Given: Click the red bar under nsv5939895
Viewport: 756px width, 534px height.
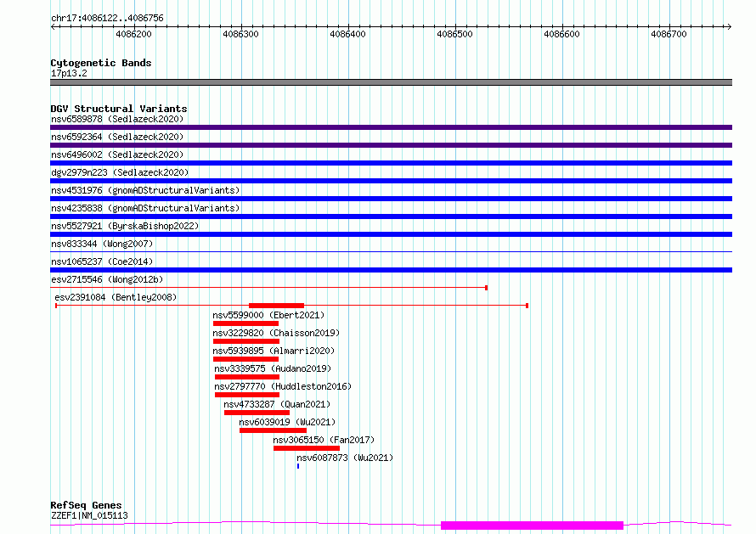Looking at the screenshot, I should pos(245,359).
